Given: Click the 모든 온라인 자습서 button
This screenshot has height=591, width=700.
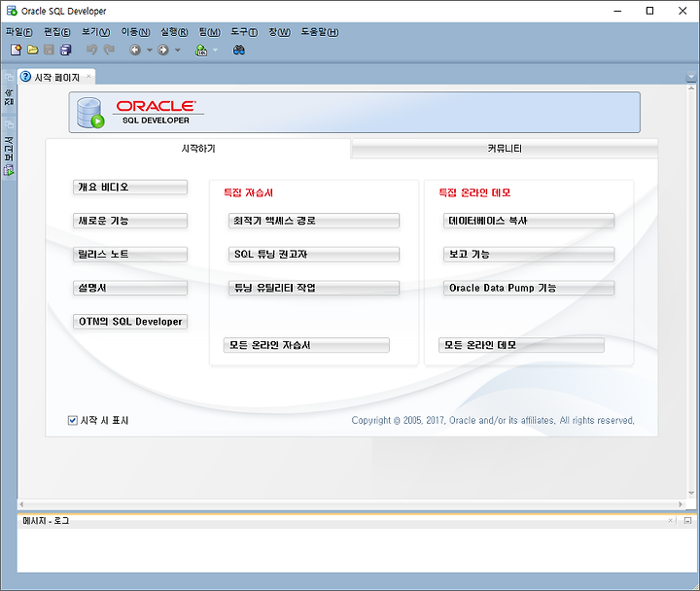Looking at the screenshot, I should [x=306, y=345].
